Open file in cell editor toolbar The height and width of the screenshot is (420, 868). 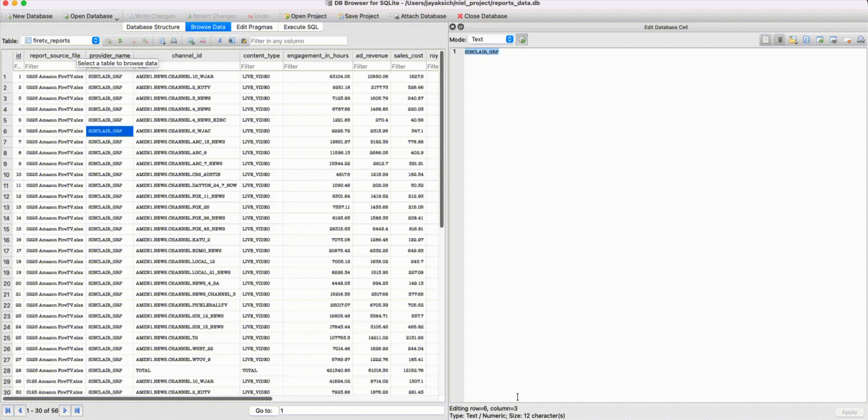pos(793,40)
